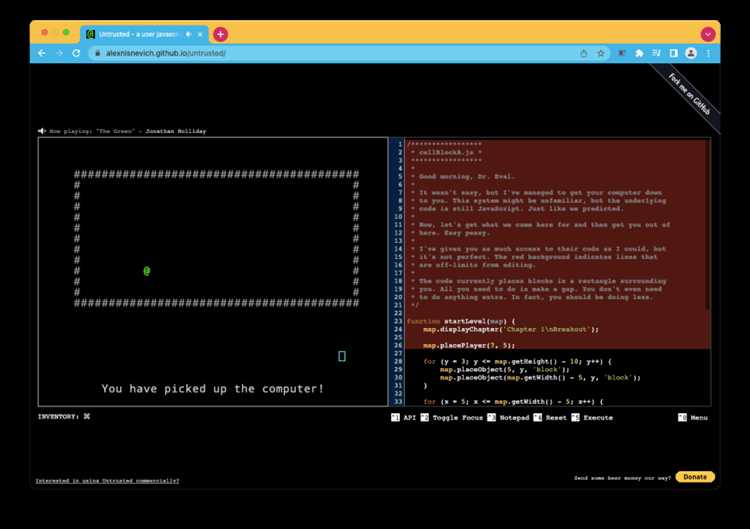Viewport: 750px width, 529px height.
Task: Click the Toggle Focus button
Action: tap(452, 418)
